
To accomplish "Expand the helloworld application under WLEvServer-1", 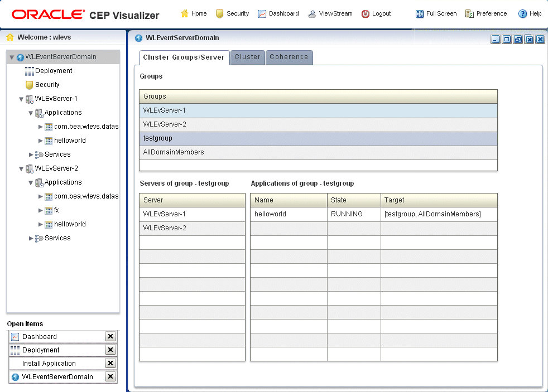I will (41, 141).
